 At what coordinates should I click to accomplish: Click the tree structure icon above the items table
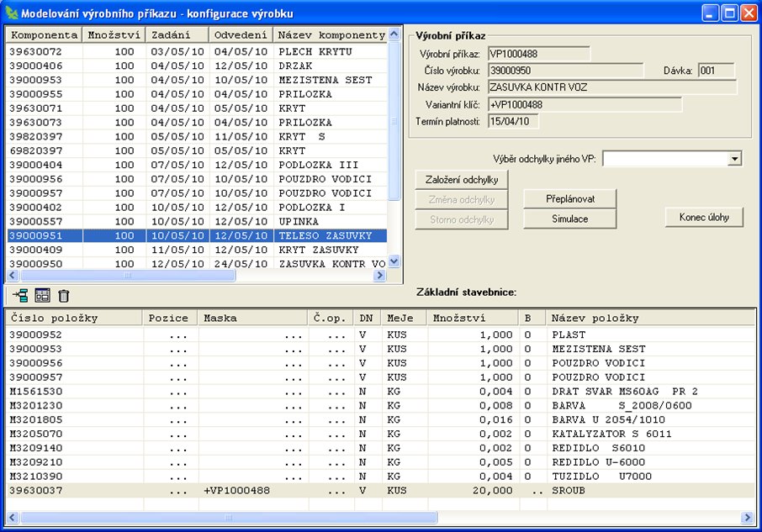click(x=20, y=295)
